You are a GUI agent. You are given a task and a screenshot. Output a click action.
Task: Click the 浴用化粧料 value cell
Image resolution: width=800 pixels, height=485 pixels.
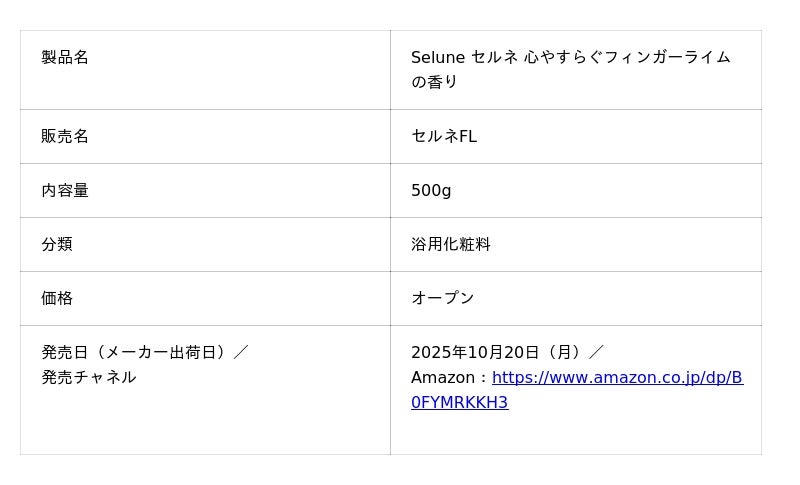[x=451, y=244]
